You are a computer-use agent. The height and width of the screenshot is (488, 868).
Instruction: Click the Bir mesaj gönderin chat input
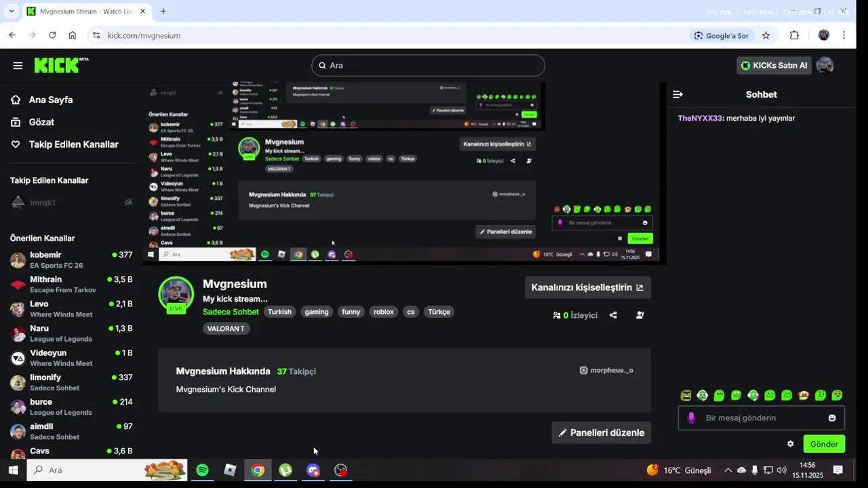(761, 418)
